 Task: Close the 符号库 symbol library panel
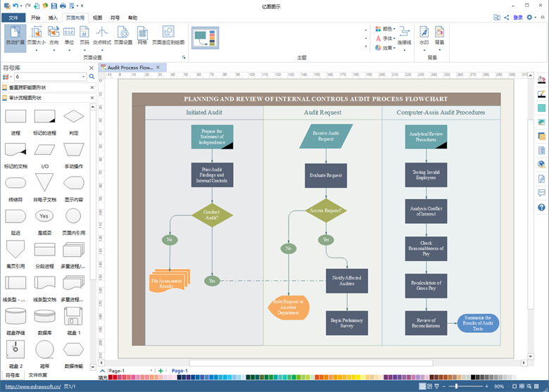click(x=91, y=68)
